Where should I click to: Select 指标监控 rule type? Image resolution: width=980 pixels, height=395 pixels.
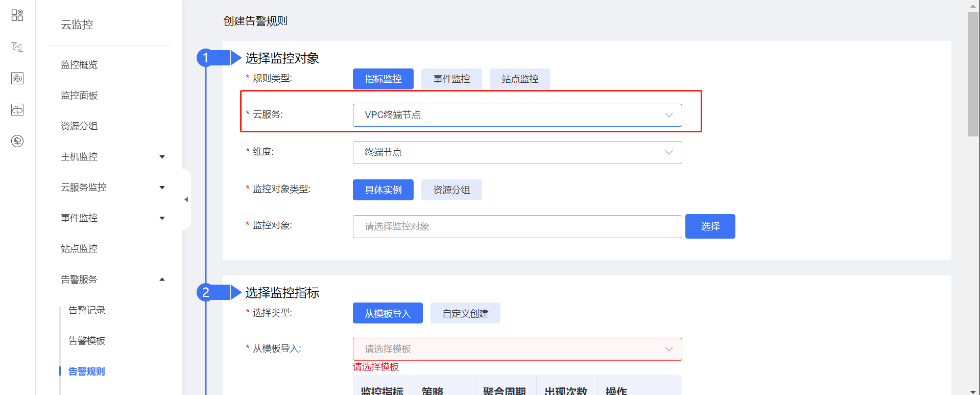(383, 79)
